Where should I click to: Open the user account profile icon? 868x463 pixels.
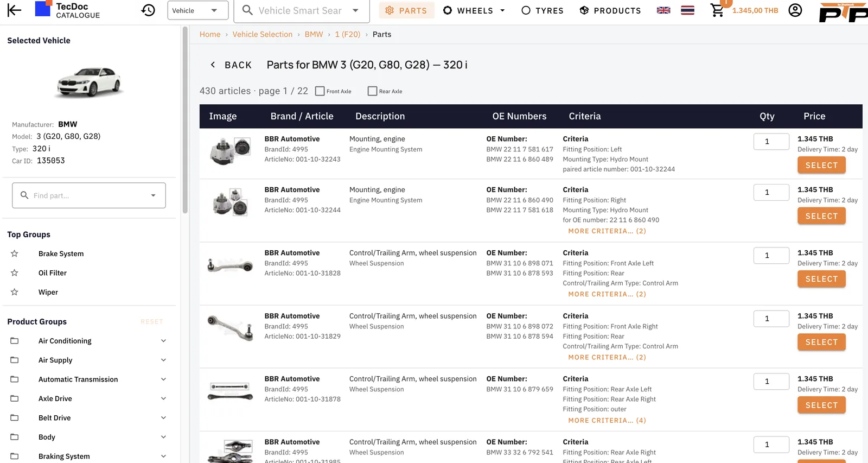(795, 10)
